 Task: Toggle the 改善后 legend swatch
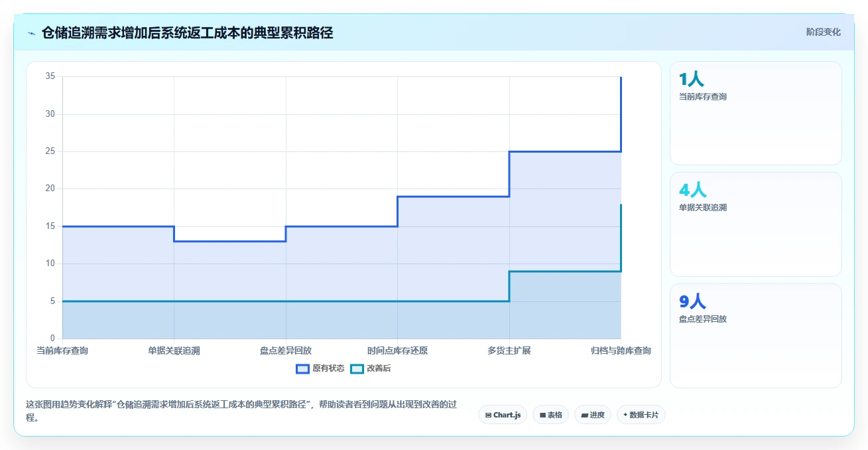click(x=357, y=368)
